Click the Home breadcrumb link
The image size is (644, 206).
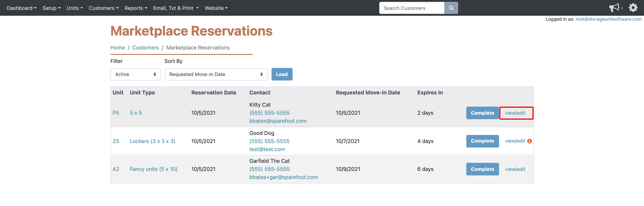[118, 48]
